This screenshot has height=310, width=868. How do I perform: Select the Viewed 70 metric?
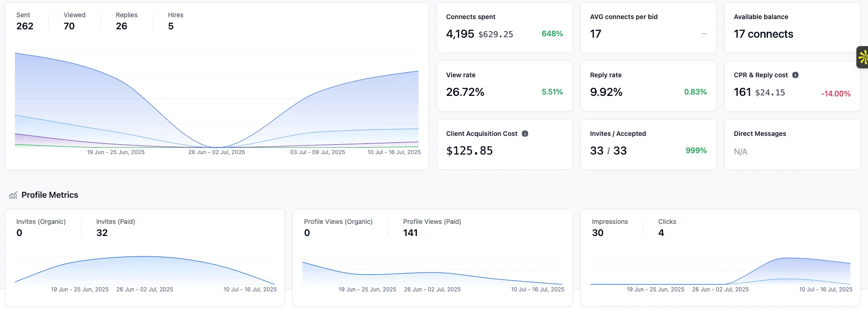tap(74, 21)
